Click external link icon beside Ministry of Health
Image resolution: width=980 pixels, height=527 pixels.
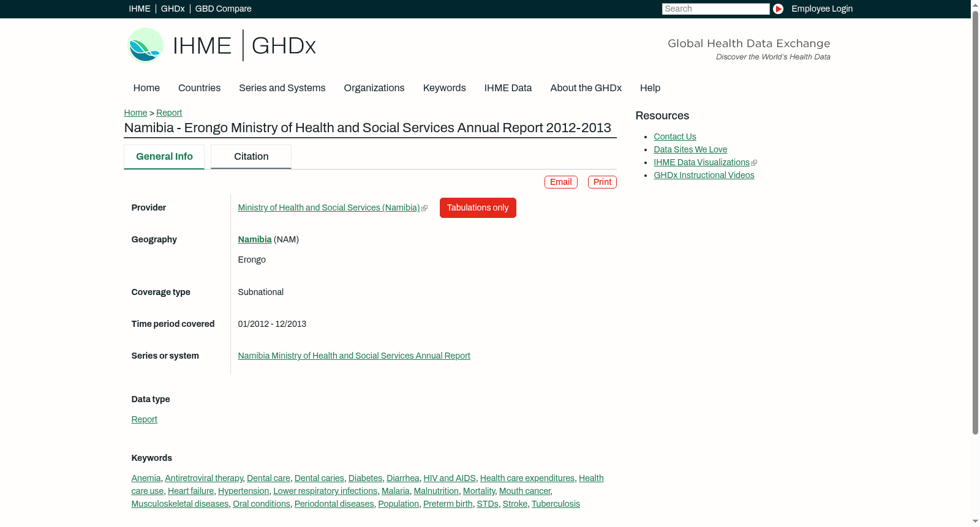[424, 208]
